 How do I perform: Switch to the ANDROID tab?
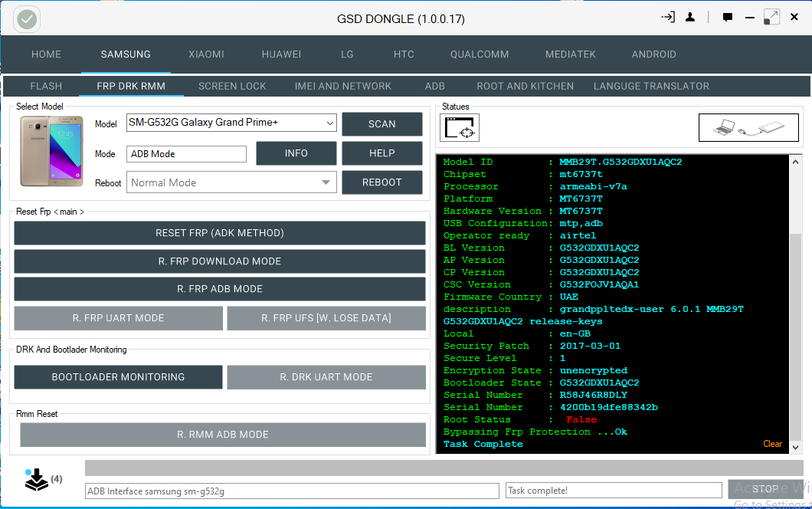tap(653, 54)
